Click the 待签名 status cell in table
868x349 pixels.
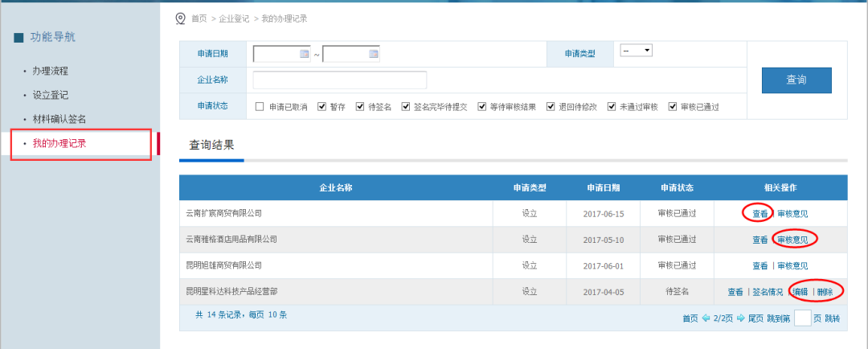(x=677, y=292)
